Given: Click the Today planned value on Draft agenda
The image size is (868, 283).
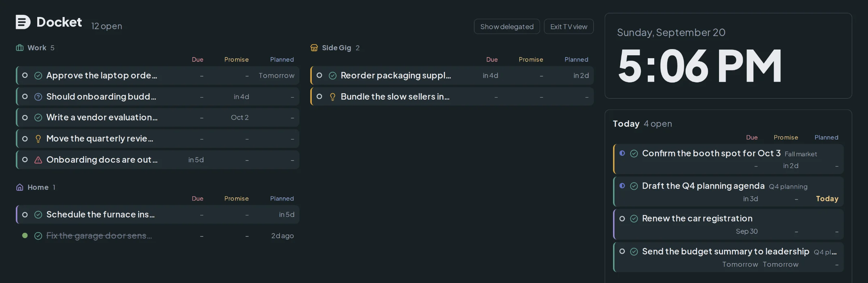Looking at the screenshot, I should pos(827,199).
